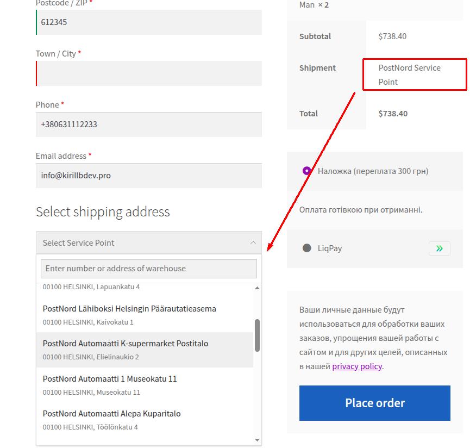The width and height of the screenshot is (476, 448).
Task: Click the green LiqPay double-arrow icon
Action: click(439, 248)
